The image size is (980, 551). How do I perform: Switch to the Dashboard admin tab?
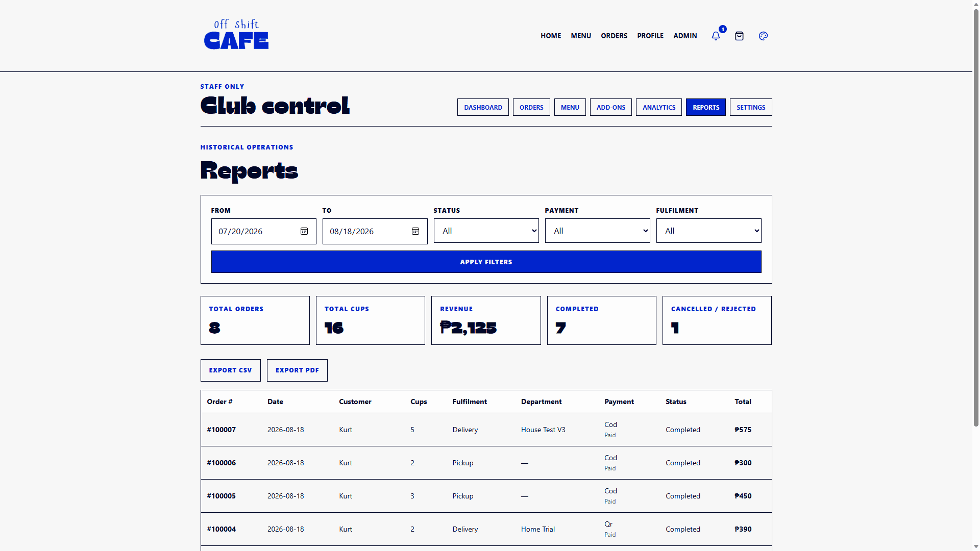point(483,107)
